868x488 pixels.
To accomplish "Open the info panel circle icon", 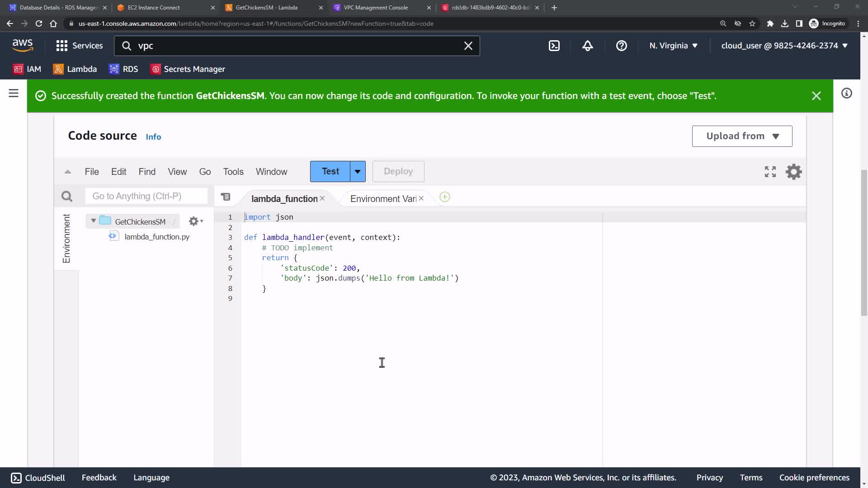I will (x=846, y=94).
